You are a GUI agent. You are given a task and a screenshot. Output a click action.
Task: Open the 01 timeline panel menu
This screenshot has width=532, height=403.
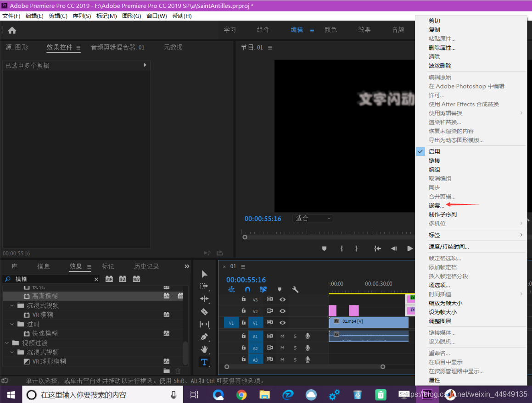pos(243,267)
